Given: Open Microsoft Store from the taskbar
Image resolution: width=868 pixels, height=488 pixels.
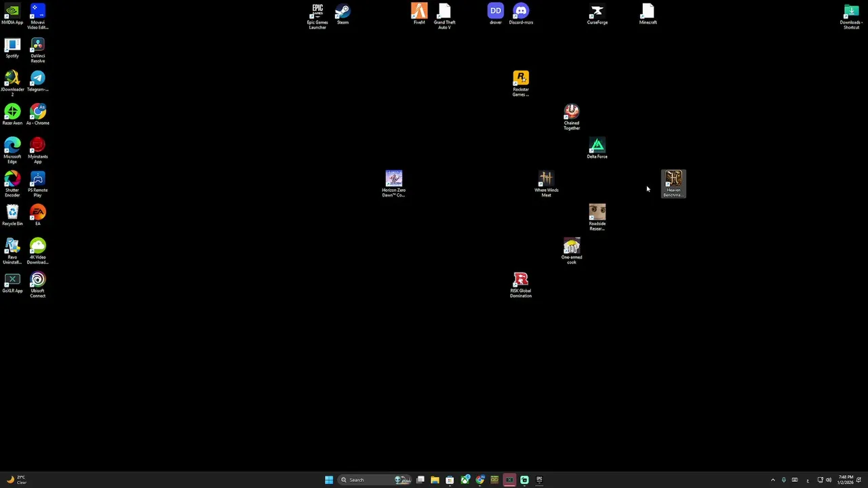Looking at the screenshot, I should (x=450, y=480).
